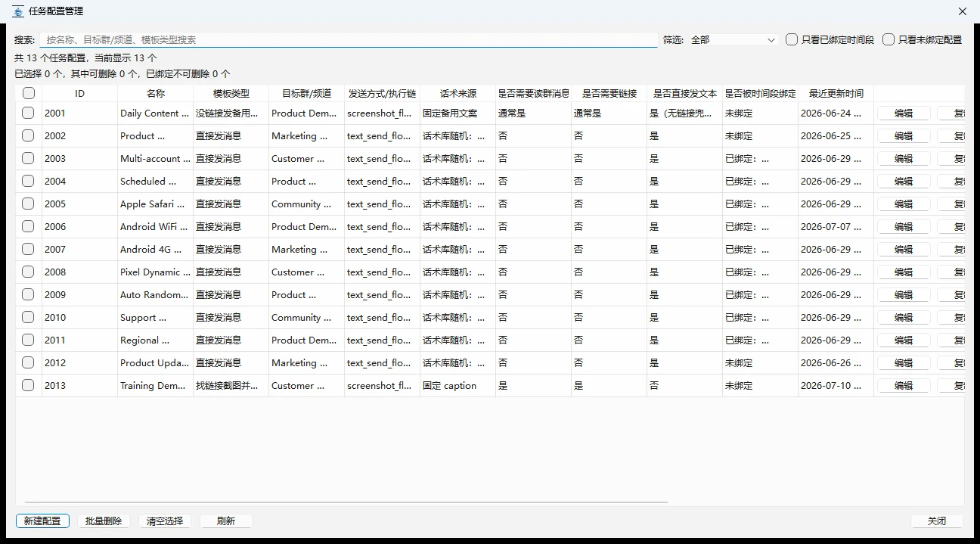Click 编辑 button for row 2013
The image size is (980, 544).
point(904,385)
